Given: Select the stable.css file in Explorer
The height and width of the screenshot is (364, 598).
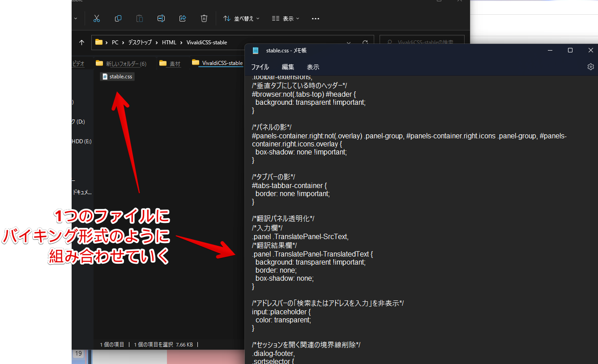Looking at the screenshot, I should click(117, 77).
